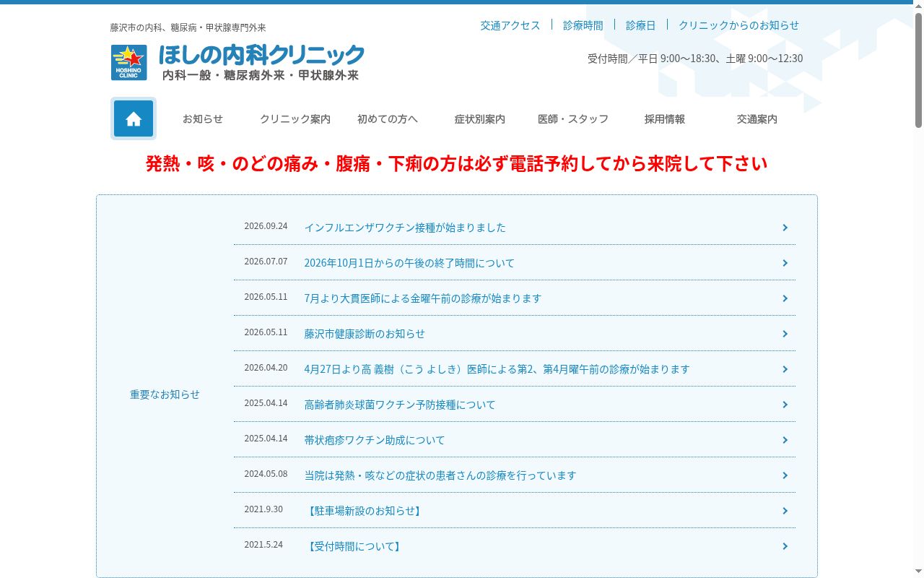
Task: Click the 診療日 top link
Action: pyautogui.click(x=641, y=25)
